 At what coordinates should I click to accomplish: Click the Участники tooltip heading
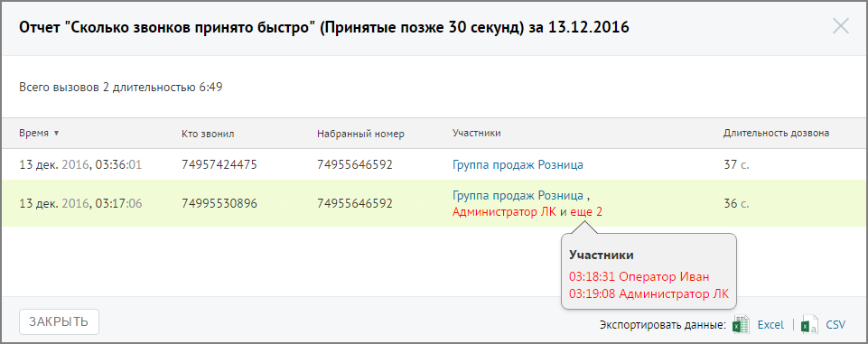602,255
